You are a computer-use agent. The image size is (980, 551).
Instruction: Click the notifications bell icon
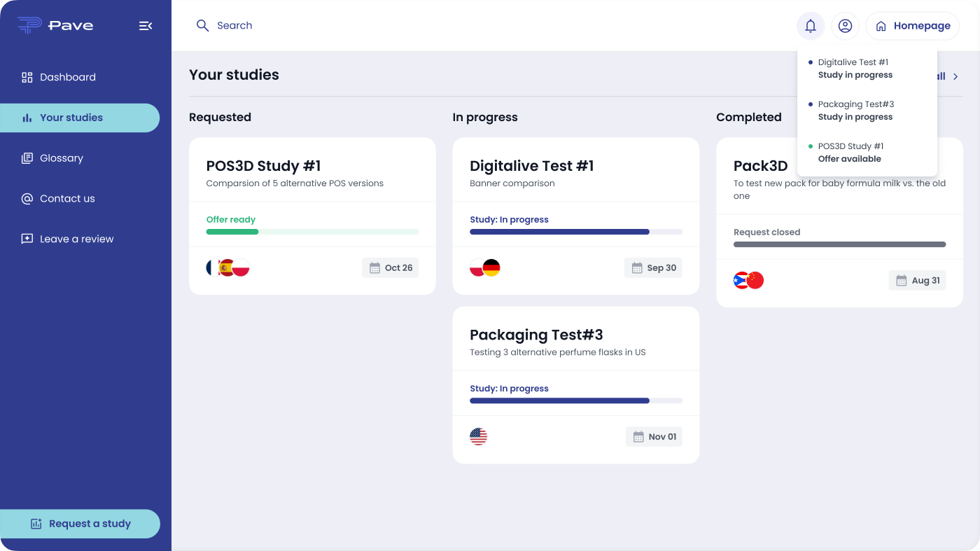(x=811, y=26)
